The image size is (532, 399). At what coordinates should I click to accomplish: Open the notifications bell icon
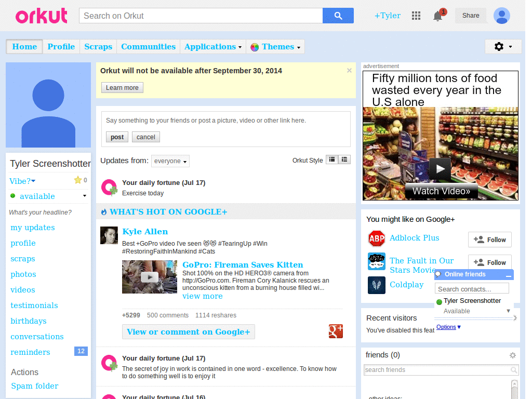point(438,16)
